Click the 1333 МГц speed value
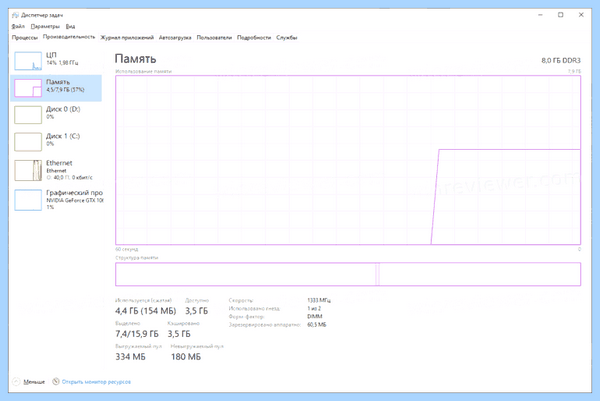Viewport: 600px width, 401px height. click(x=319, y=300)
